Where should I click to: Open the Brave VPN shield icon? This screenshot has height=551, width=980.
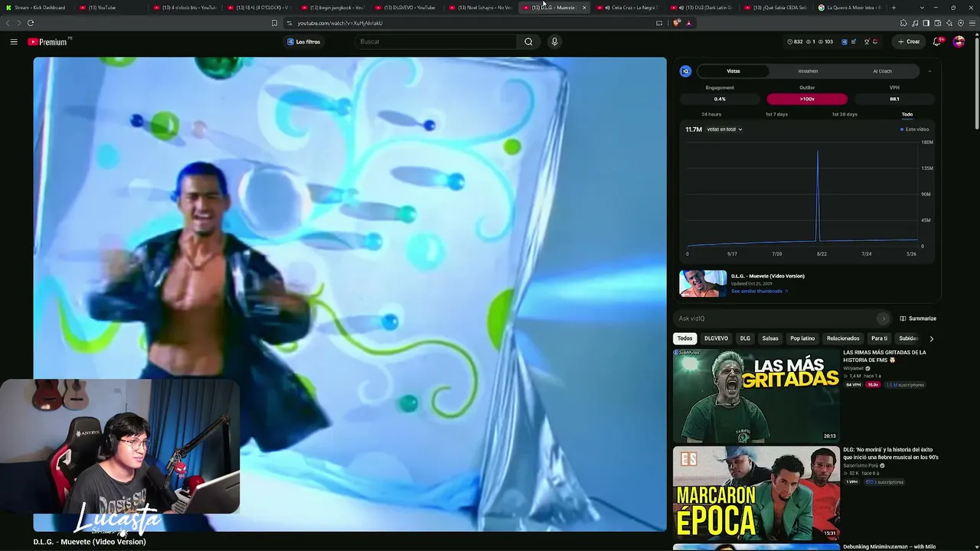961,23
